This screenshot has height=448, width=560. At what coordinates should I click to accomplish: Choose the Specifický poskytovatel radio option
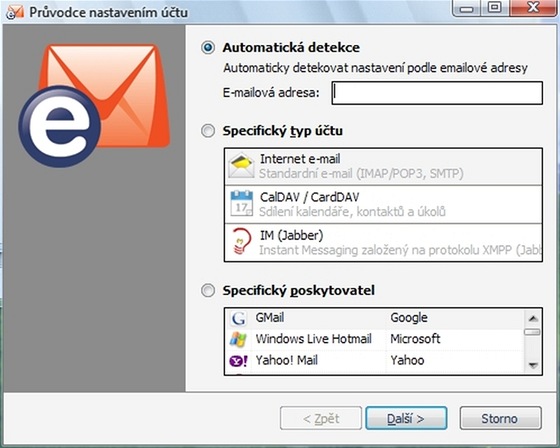pos(208,290)
